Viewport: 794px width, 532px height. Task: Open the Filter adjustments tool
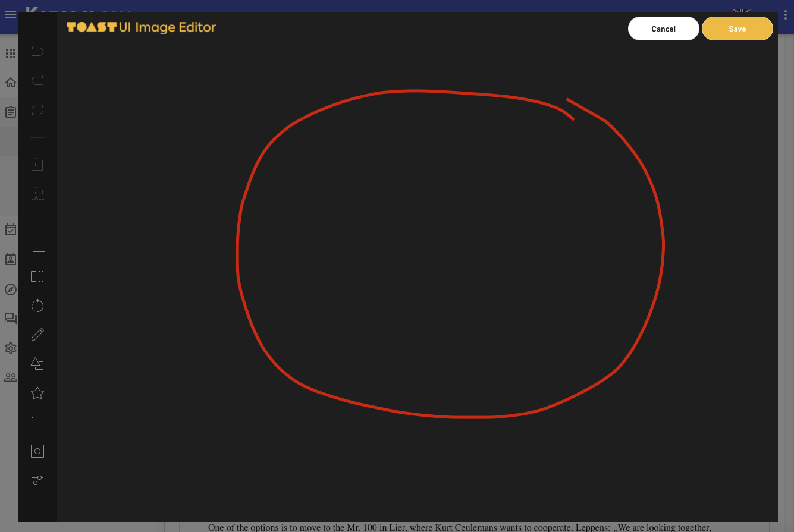[x=37, y=480]
